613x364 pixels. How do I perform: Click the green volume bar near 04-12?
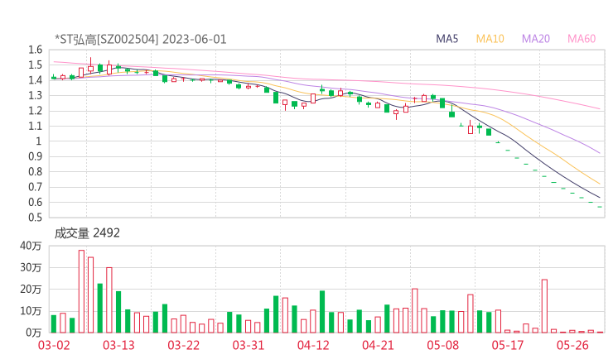coord(322,312)
